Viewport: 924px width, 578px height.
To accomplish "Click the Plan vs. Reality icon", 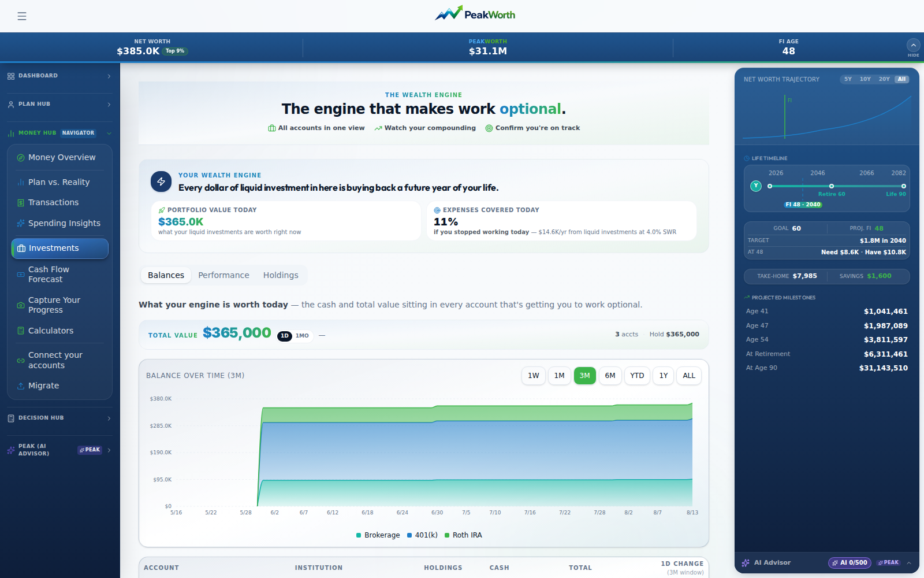I will tap(21, 183).
